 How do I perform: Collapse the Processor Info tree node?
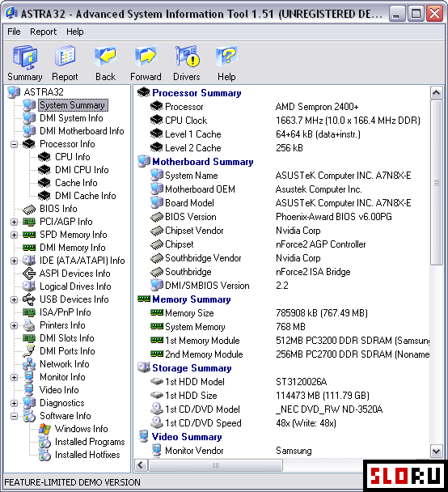coord(14,144)
